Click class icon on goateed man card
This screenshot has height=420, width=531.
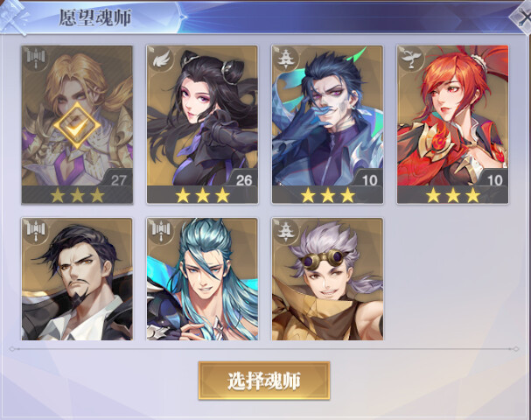point(36,231)
